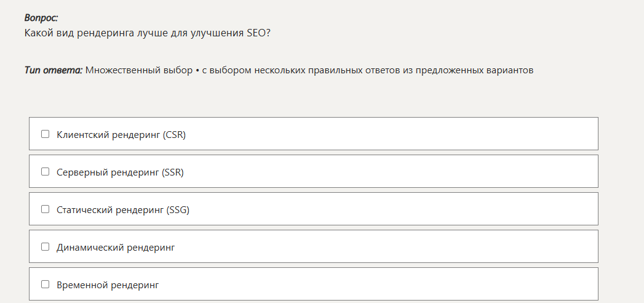Viewport: 644px width, 303px height.
Task: Enable the Серверный рендеринг (SSR) checkbox
Action: tap(45, 172)
